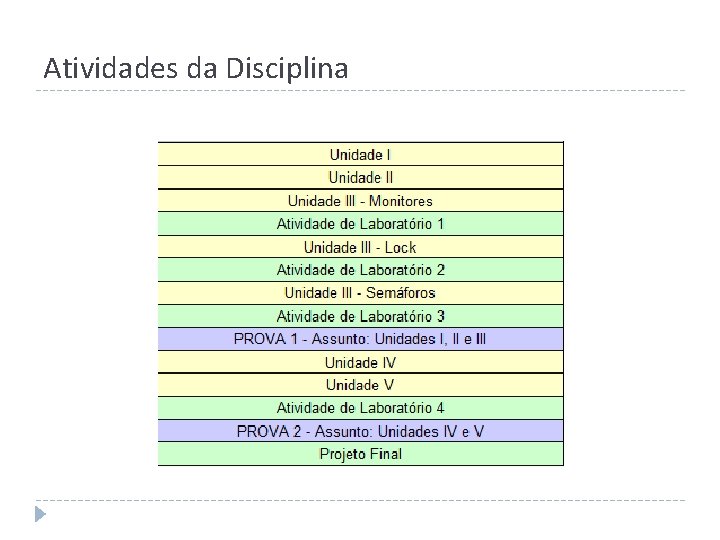Click the Unidade III - Lock row
This screenshot has height=540, width=720.
pyautogui.click(x=360, y=247)
